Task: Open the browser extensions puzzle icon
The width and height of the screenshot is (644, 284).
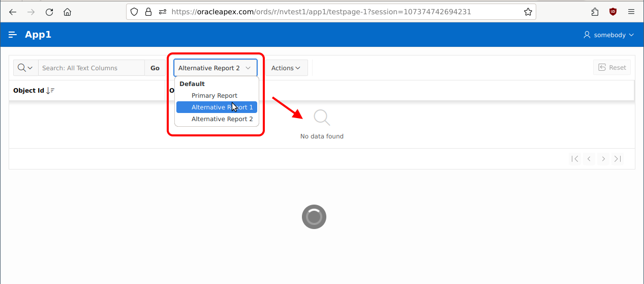Action: 595,12
